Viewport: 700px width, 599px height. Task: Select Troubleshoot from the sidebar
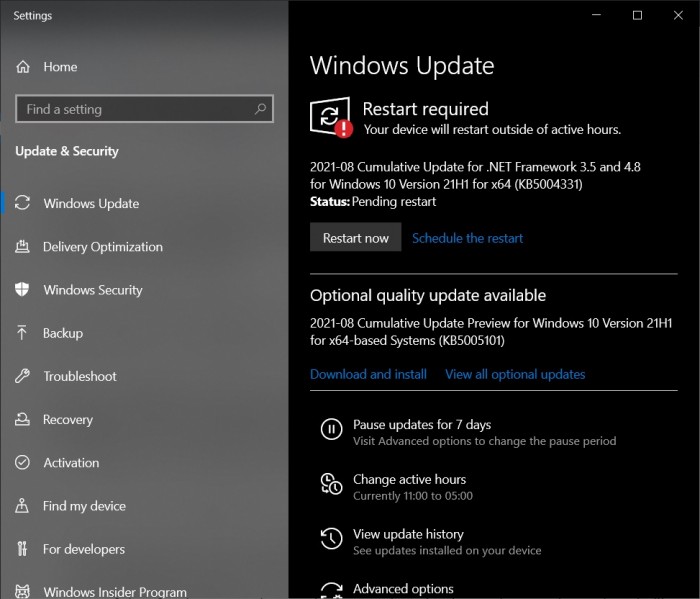pyautogui.click(x=80, y=376)
